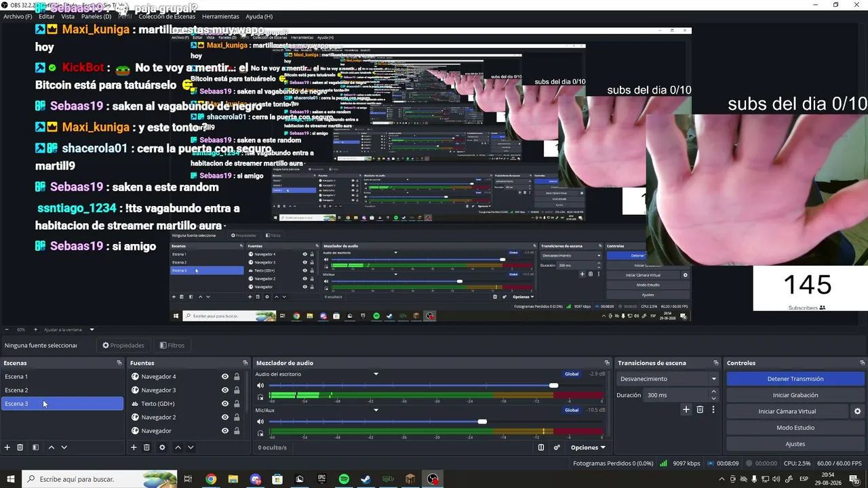Move the selected source up
Screen dimensions: 868x488
(178, 447)
